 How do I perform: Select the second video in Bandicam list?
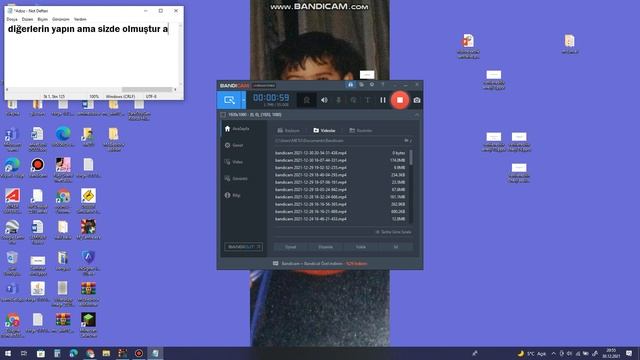point(340,160)
